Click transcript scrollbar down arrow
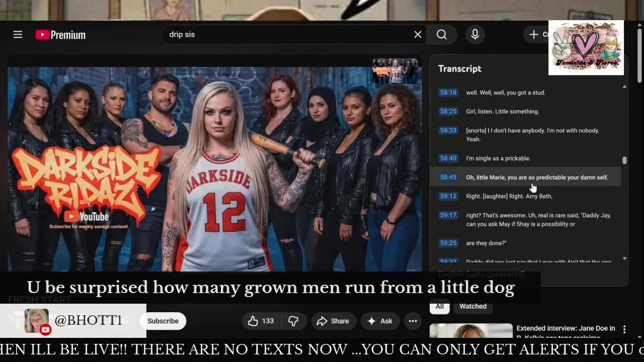The image size is (644, 362). tap(624, 258)
